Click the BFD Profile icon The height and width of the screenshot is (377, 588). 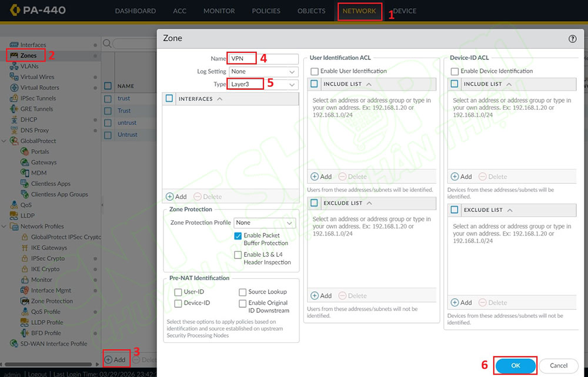click(x=25, y=333)
